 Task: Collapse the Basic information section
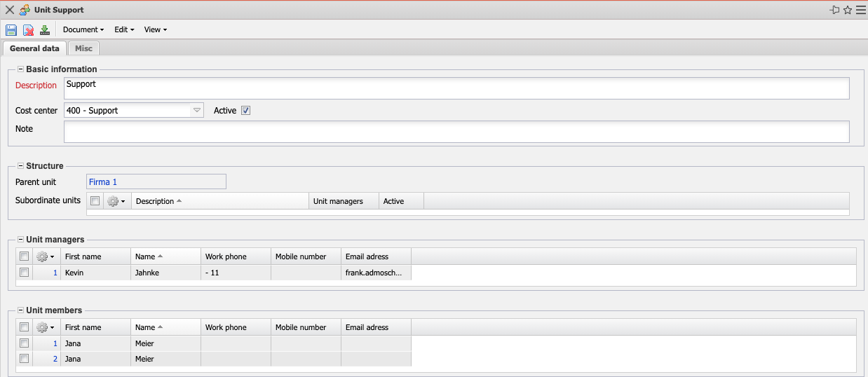coord(20,69)
